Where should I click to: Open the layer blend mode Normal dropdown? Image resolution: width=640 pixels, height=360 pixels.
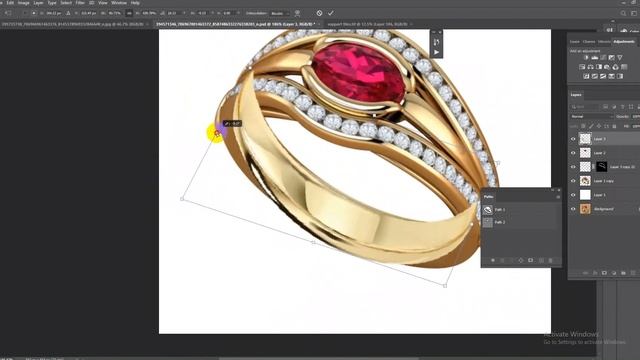pos(592,117)
